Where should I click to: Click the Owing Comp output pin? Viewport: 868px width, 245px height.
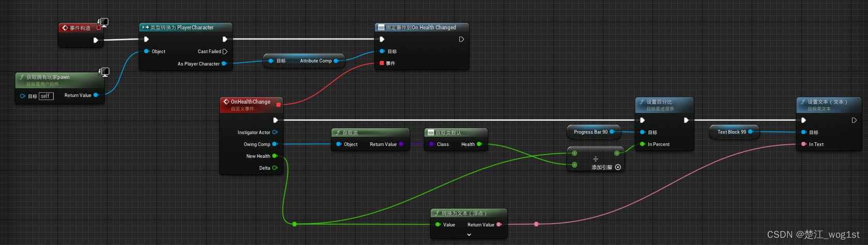pyautogui.click(x=275, y=144)
